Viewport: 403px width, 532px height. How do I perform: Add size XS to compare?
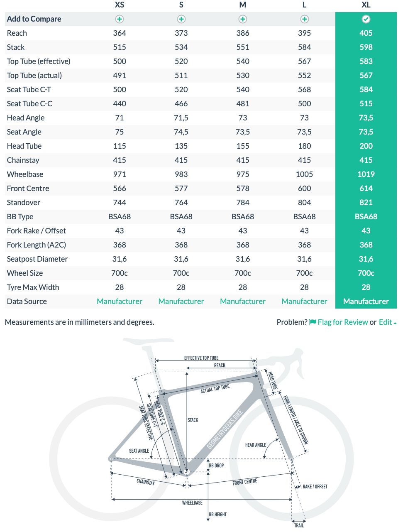(120, 19)
